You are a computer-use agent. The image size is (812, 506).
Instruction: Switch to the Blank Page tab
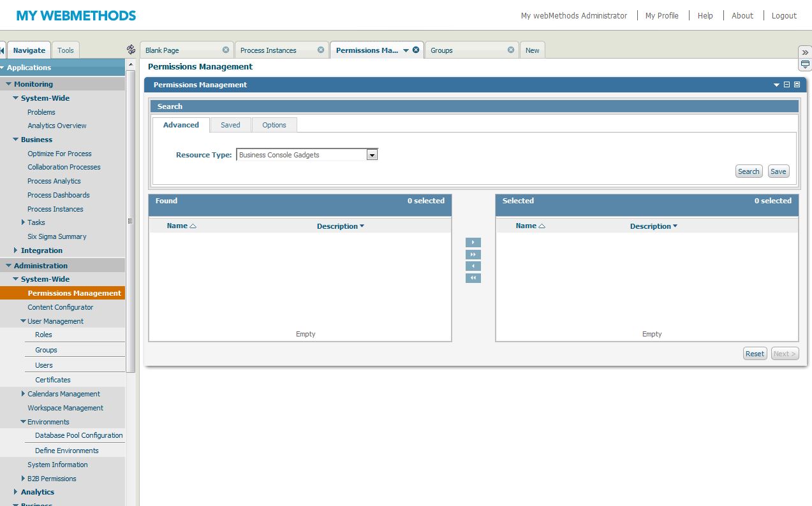pyautogui.click(x=162, y=50)
